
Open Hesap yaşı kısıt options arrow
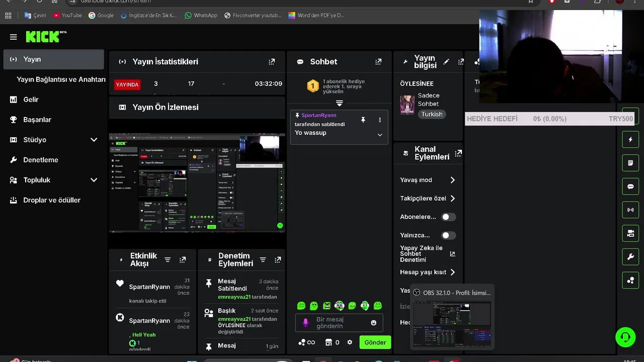point(452,272)
